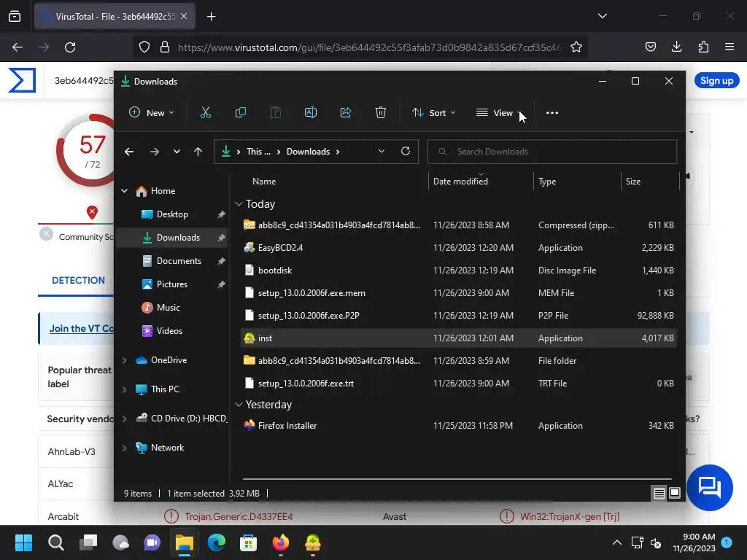747x560 pixels.
Task: Open Firefox from taskbar
Action: [x=281, y=542]
